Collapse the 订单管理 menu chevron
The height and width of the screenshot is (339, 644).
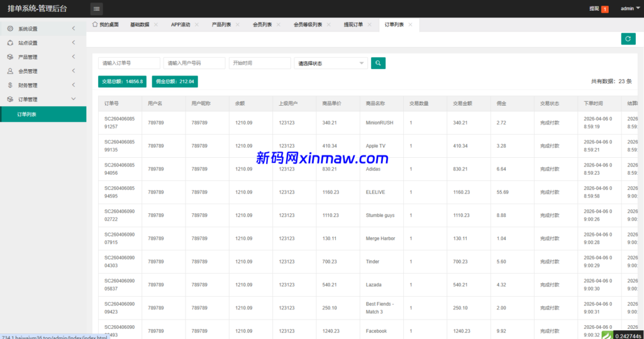point(74,99)
